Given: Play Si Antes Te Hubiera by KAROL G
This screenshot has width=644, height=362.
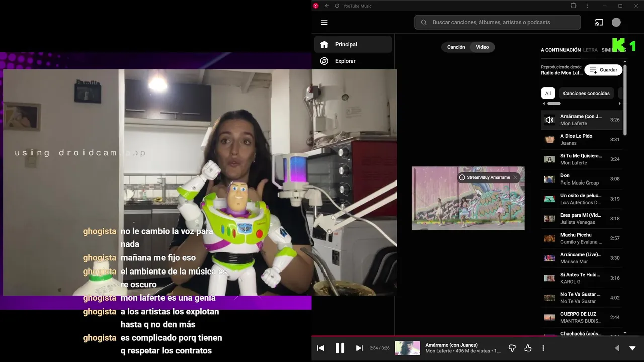Looking at the screenshot, I should click(x=582, y=278).
